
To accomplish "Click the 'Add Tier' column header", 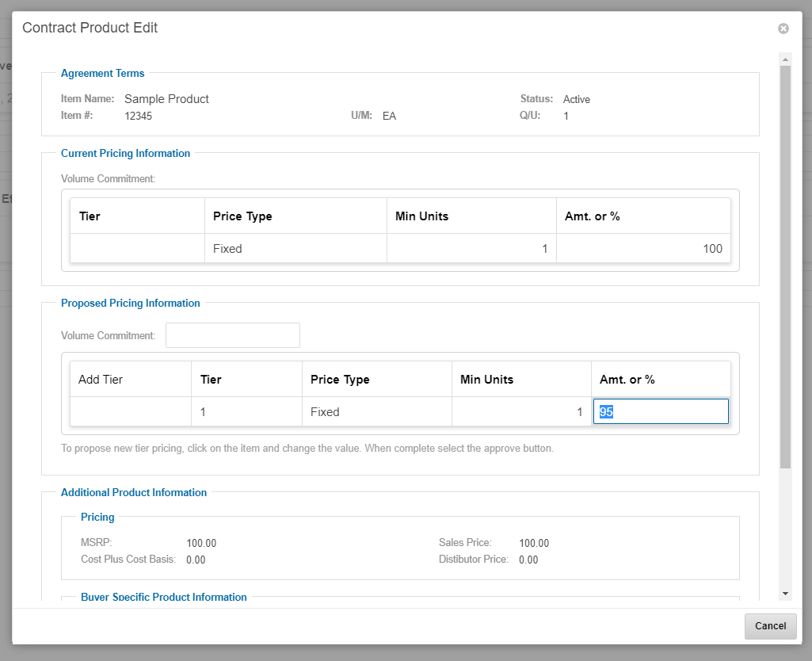I will (131, 380).
